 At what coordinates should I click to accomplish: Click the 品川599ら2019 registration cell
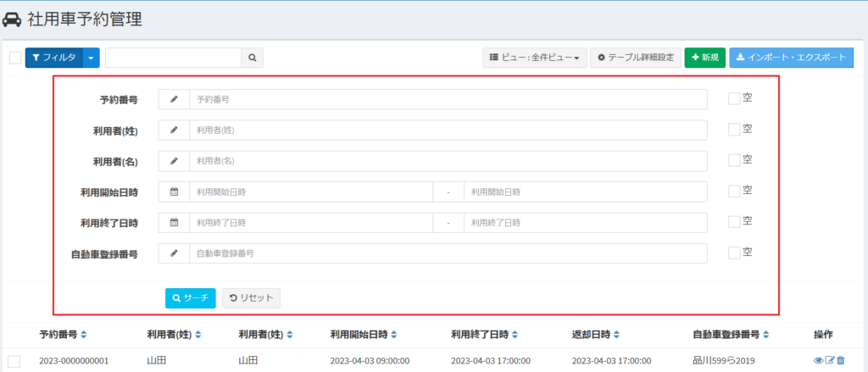(x=726, y=360)
